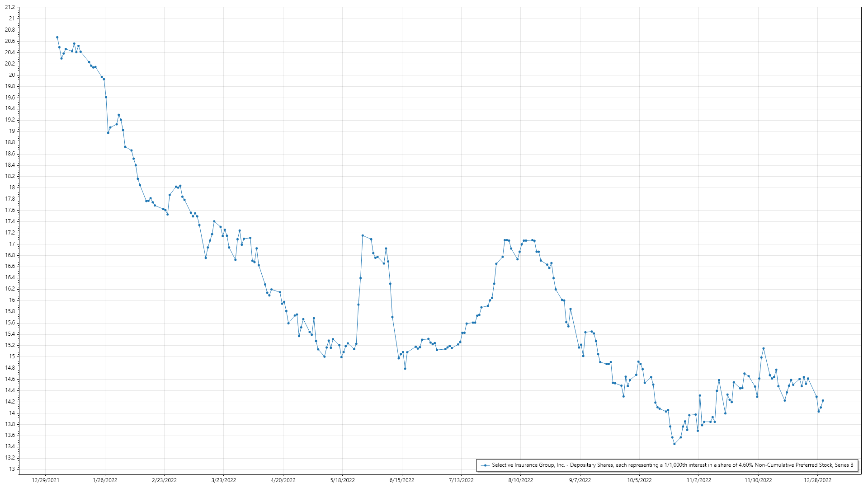Click the 21.2 value on y-axis

click(10, 8)
